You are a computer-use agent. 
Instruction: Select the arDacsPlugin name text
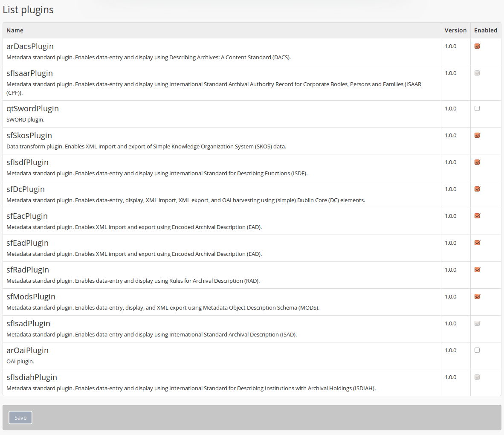30,46
